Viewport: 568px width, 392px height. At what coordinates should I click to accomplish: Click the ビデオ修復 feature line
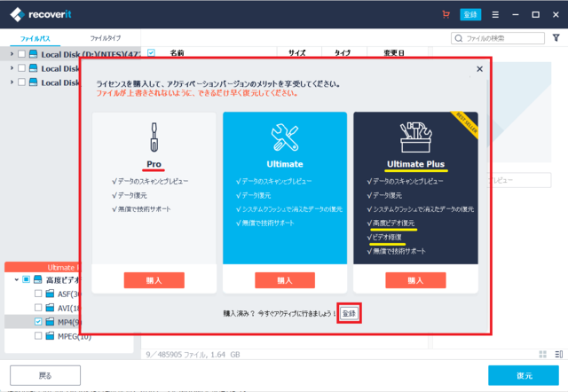(x=384, y=237)
